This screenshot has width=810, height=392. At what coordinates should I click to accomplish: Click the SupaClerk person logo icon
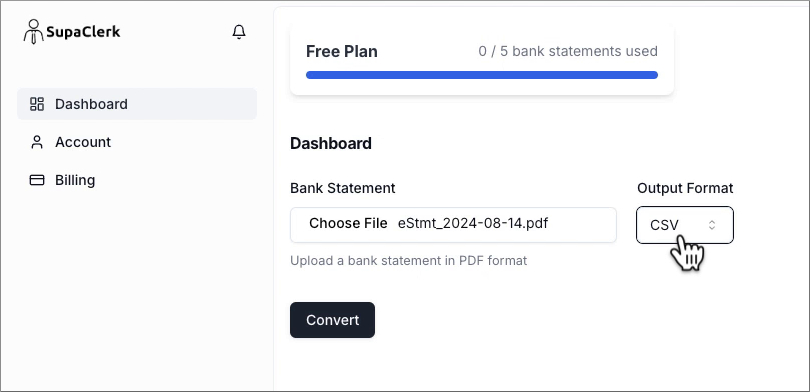[x=34, y=32]
